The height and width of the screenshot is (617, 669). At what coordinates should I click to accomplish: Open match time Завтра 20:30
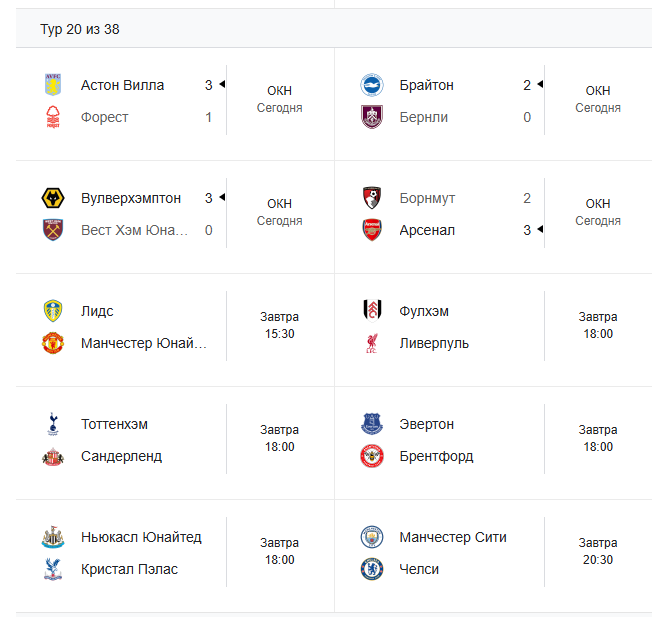pos(598,552)
